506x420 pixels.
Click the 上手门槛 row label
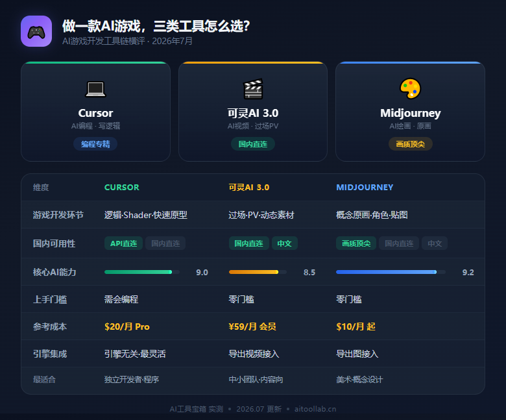[x=50, y=299]
